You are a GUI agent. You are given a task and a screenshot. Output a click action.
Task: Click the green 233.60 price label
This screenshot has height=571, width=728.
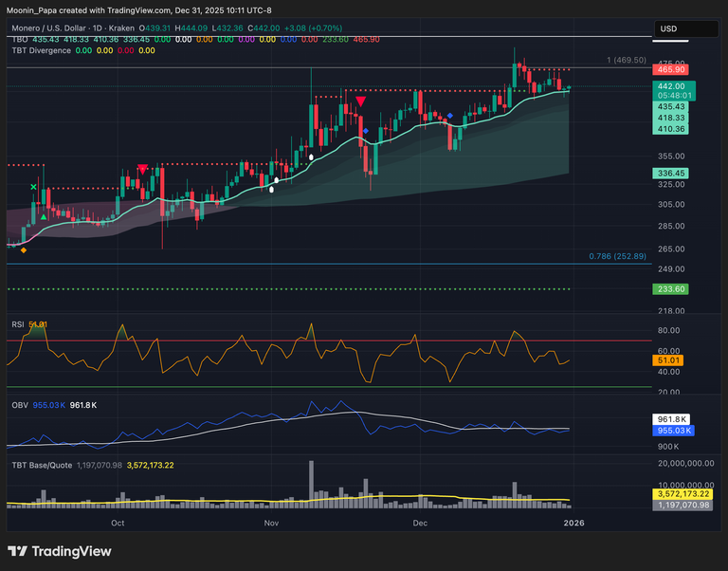point(671,289)
